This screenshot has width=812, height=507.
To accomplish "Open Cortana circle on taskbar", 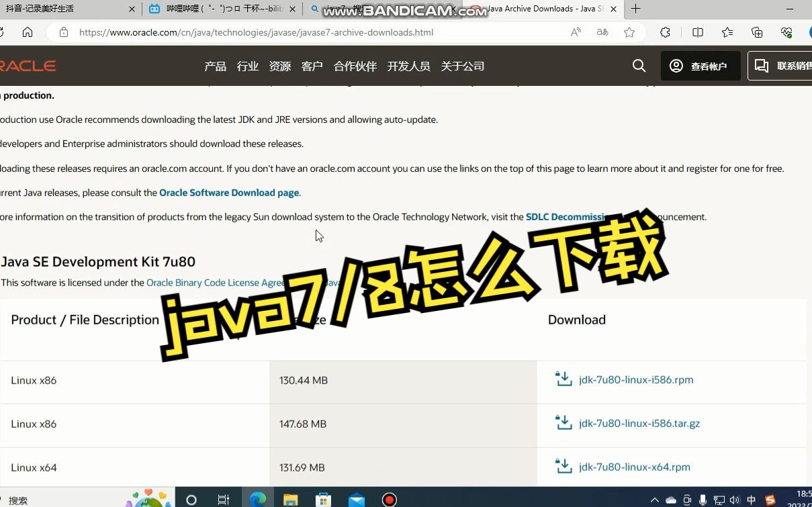I will [x=191, y=500].
